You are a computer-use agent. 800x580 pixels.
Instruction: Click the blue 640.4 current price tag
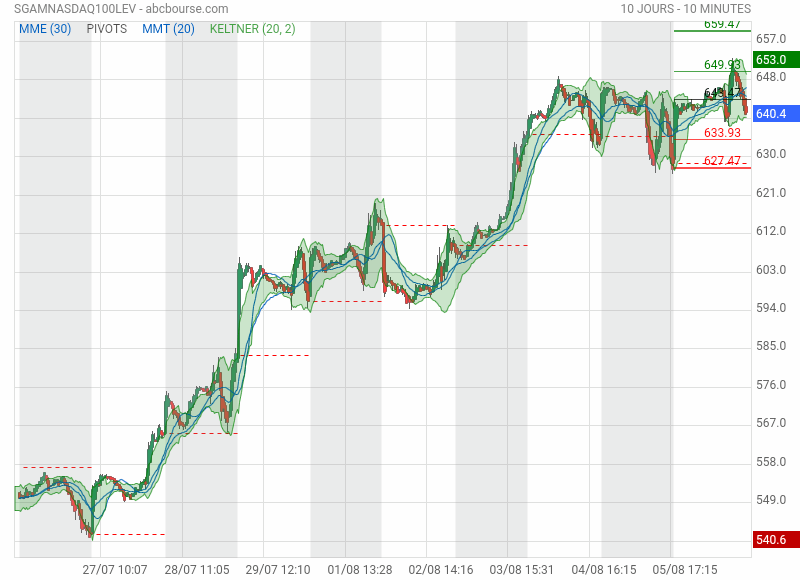pos(776,113)
